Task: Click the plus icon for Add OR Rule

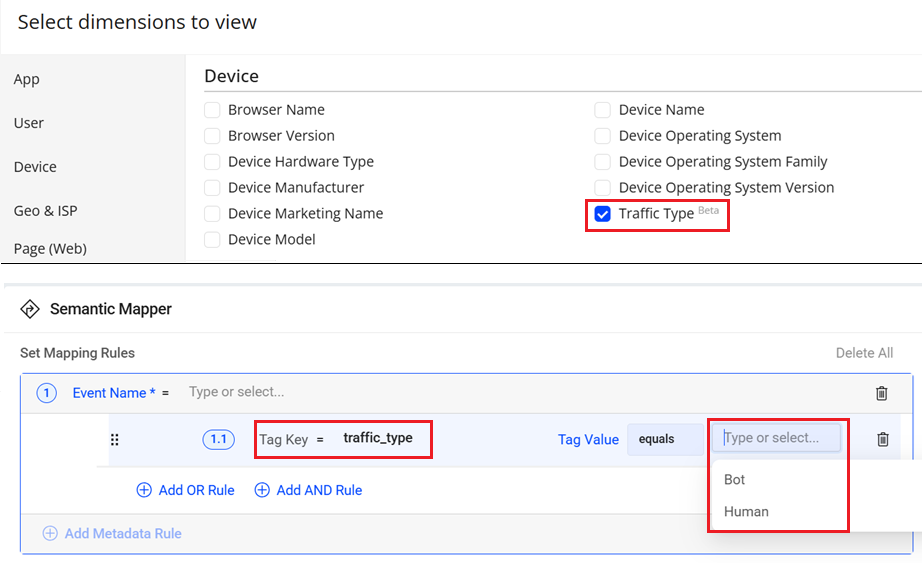Action: point(144,490)
